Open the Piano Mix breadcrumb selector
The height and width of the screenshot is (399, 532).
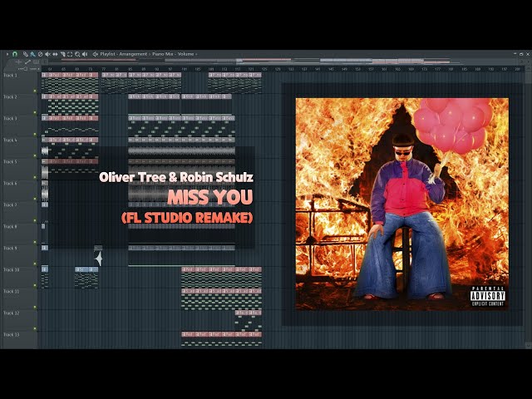tap(163, 54)
